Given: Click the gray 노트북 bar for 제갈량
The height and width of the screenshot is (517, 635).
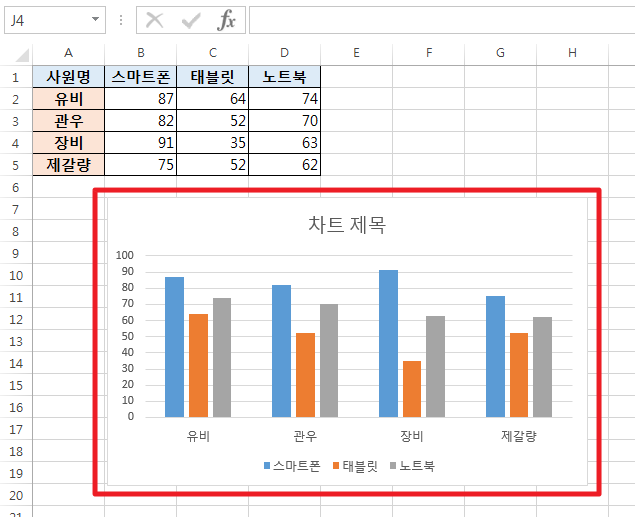Looking at the screenshot, I should click(542, 367).
